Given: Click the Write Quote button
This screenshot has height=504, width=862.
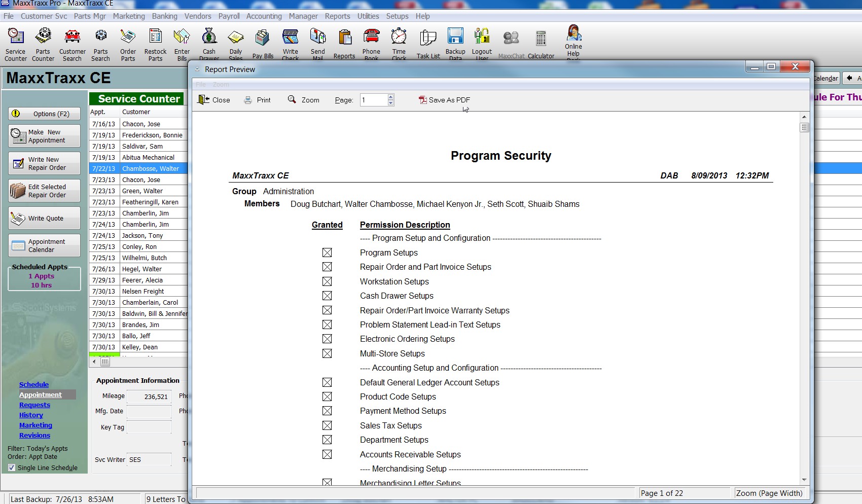Looking at the screenshot, I should click(x=45, y=218).
